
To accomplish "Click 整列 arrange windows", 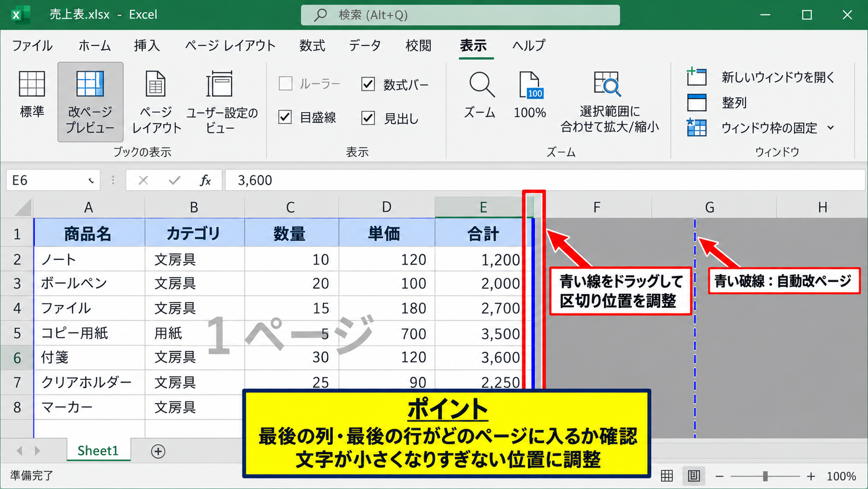I will [716, 102].
